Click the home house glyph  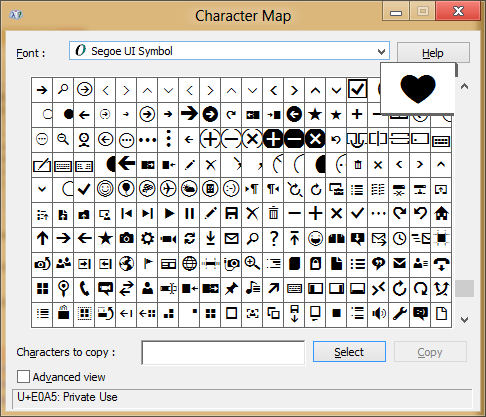[441, 214]
